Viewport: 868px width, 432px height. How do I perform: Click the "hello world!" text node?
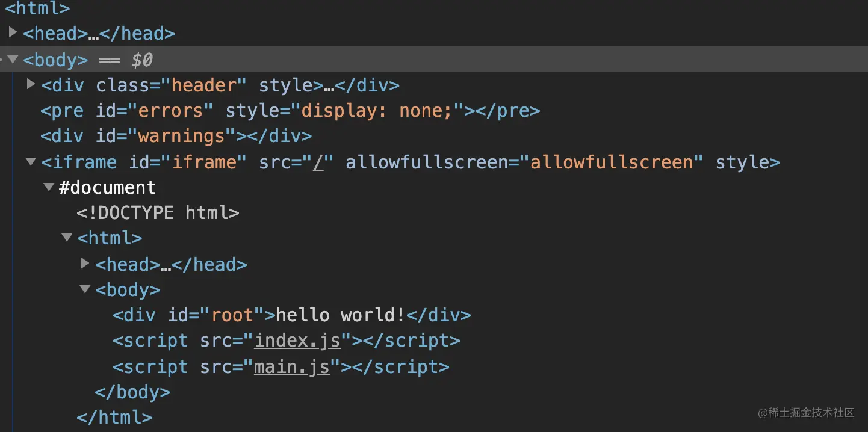pyautogui.click(x=341, y=315)
